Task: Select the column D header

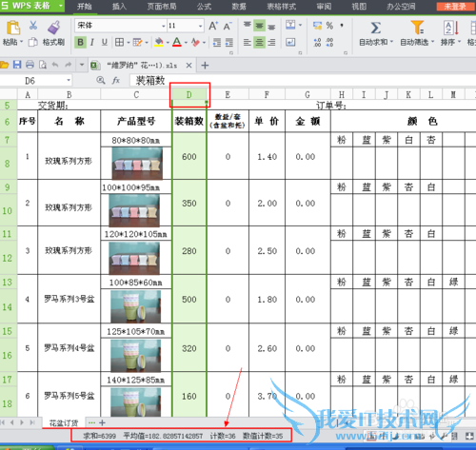Action: [x=189, y=94]
